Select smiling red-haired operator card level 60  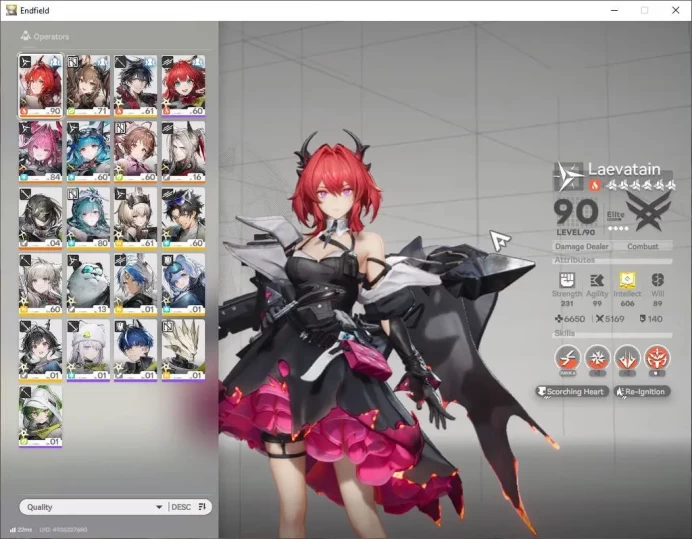[x=183, y=86]
